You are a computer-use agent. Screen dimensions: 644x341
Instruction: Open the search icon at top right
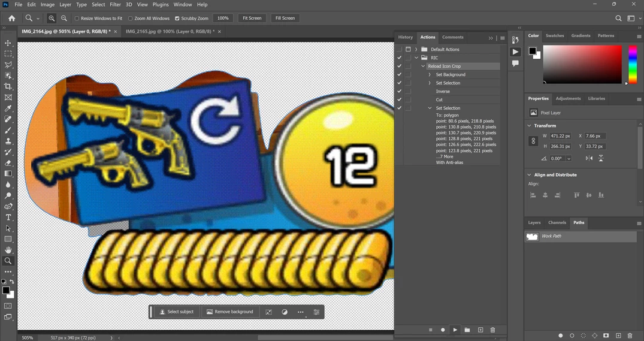pos(618,18)
